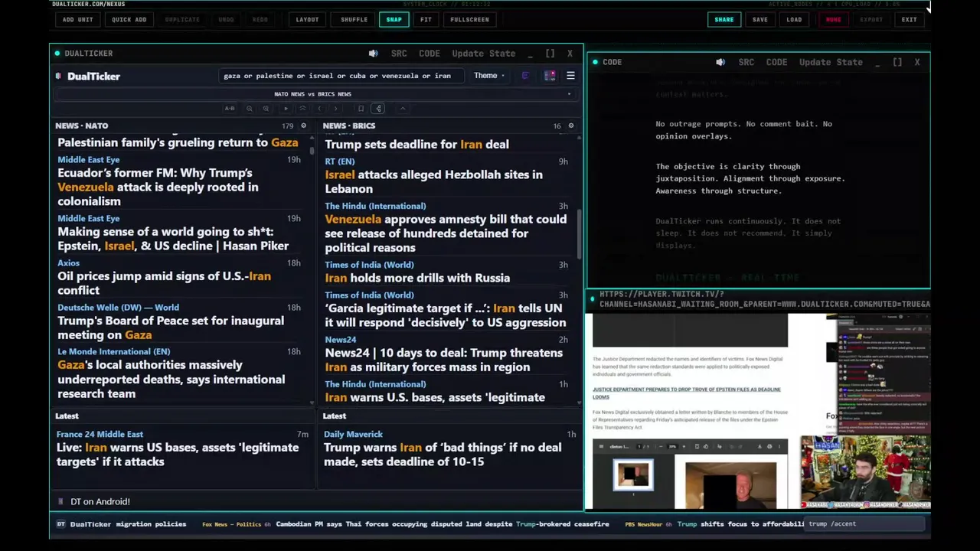Toggle the DualTicker panel status dot
980x551 pixels.
pos(57,54)
